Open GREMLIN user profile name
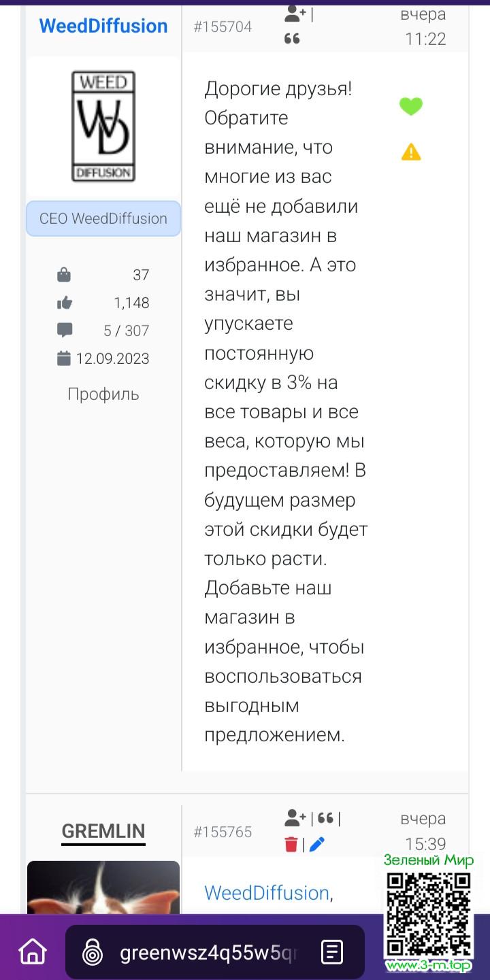The width and height of the screenshot is (490, 980). click(103, 831)
